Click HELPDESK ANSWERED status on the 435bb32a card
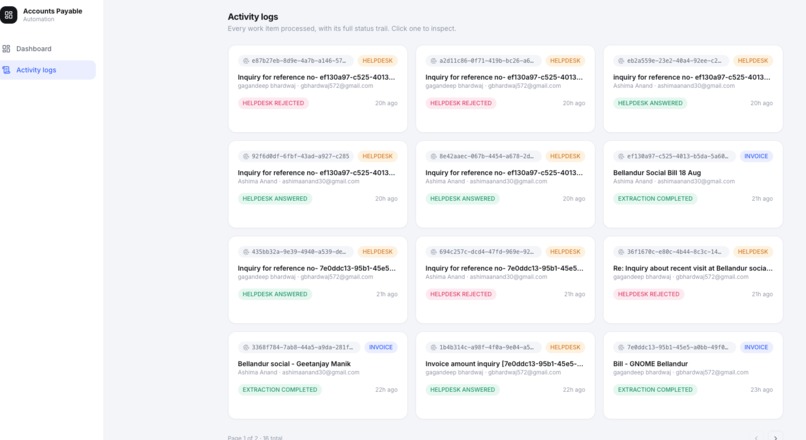 tap(274, 295)
